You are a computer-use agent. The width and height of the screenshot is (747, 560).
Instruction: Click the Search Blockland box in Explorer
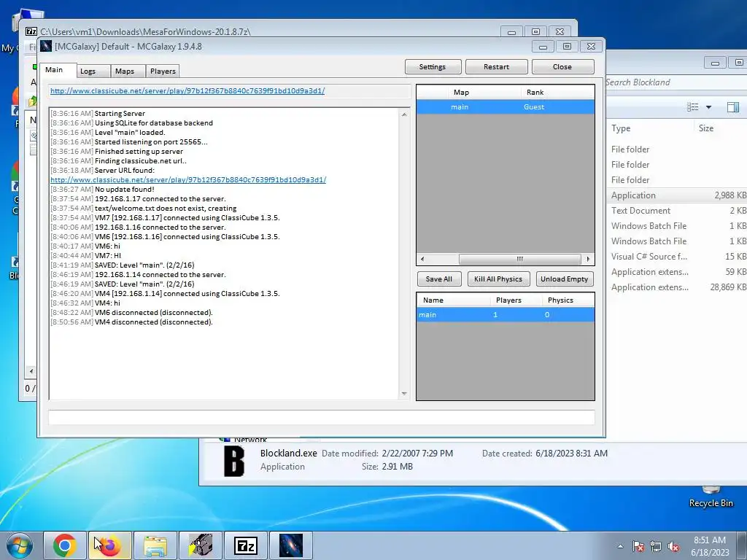coord(676,82)
